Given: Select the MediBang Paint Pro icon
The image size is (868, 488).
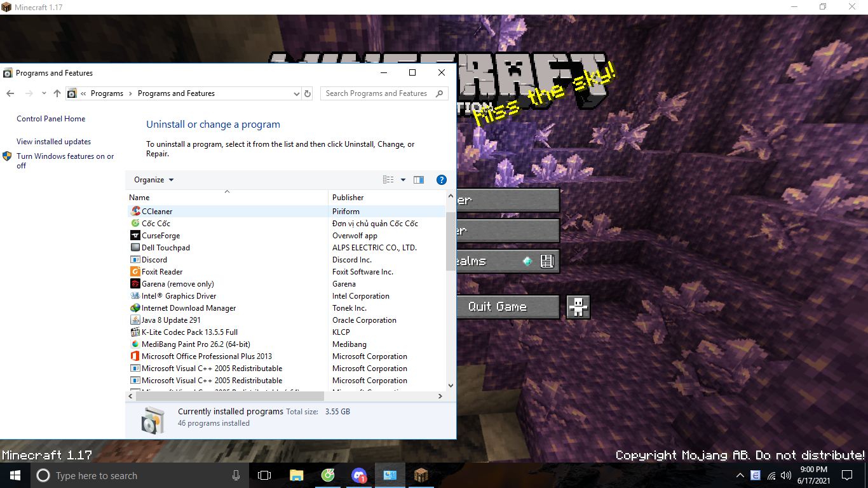Looking at the screenshot, I should [135, 344].
